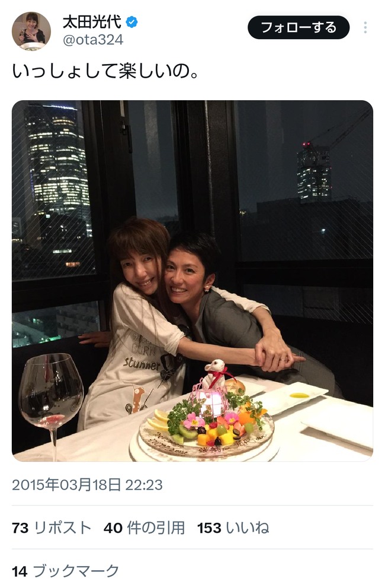Open the 2015年03月18日 22:23 timestamp
385x588 pixels.
pyautogui.click(x=87, y=484)
